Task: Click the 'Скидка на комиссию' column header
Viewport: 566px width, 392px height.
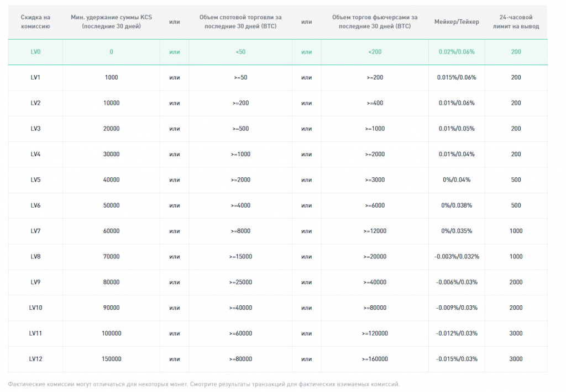Action: pos(35,22)
